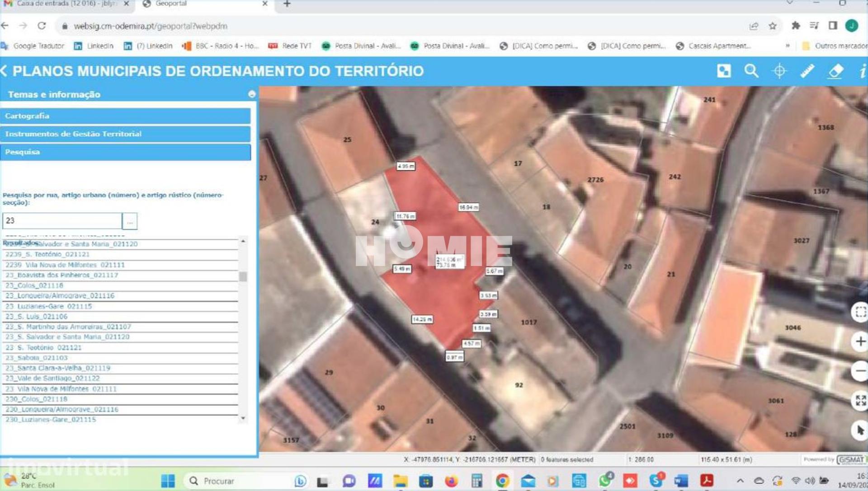Open the Pesquisa section tab
The image size is (868, 491).
(x=126, y=152)
